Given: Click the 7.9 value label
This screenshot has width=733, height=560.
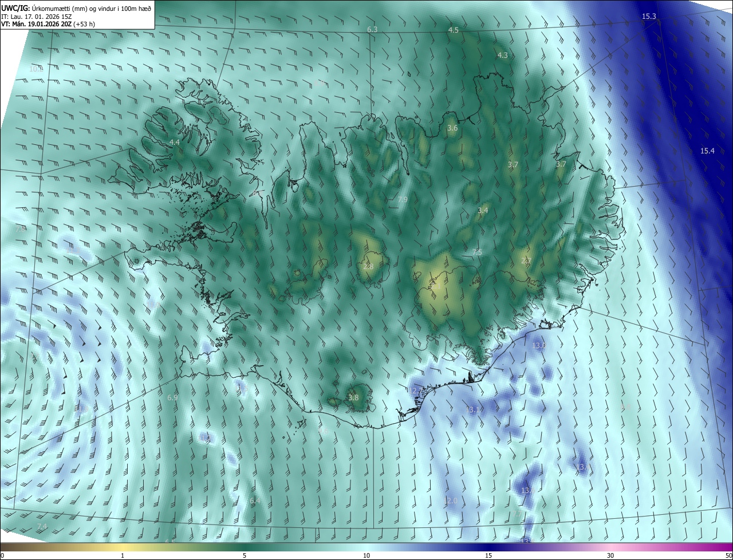Looking at the screenshot, I should pyautogui.click(x=403, y=199).
